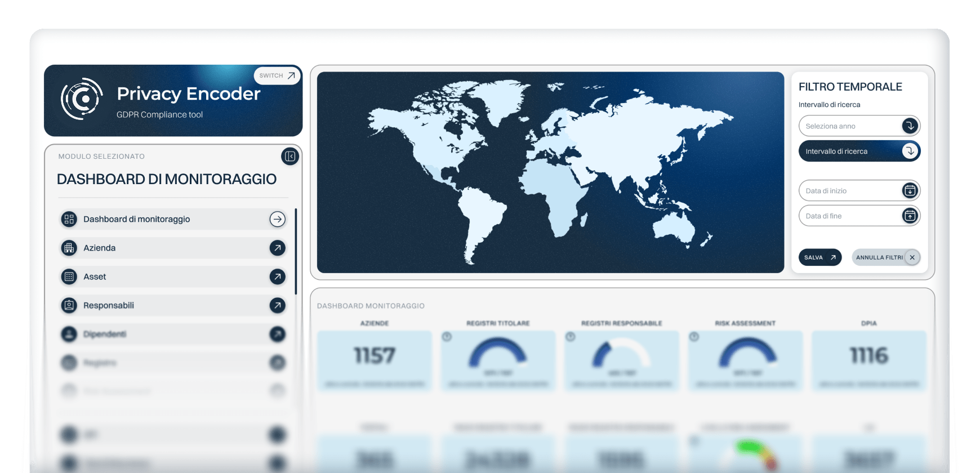Click the arrow on Intervallo di ricerca button
The height and width of the screenshot is (473, 980).
coord(910,151)
